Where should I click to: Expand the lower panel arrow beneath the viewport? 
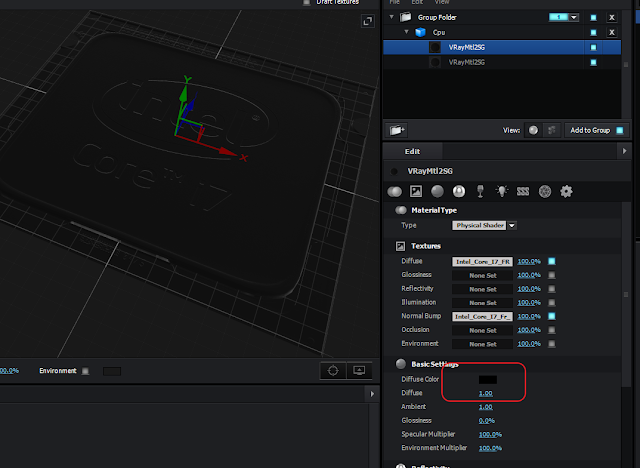372,394
